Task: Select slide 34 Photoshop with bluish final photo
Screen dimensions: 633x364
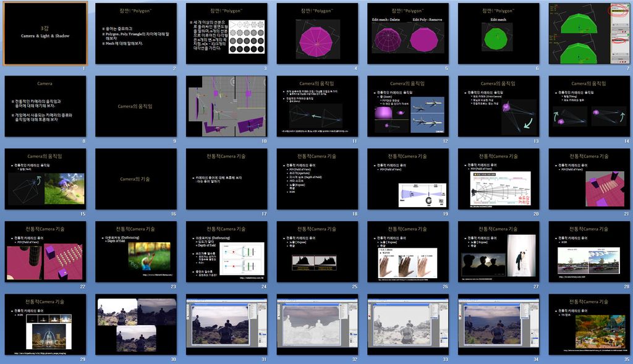Action: pyautogui.click(x=499, y=324)
